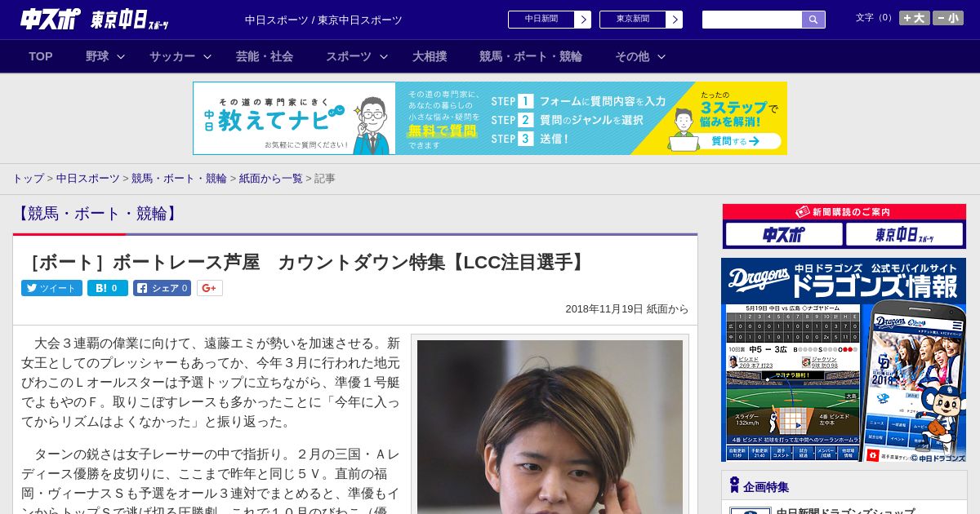Screen dimensions: 980x514
Task: Share article with Twitter ツイート button
Action: click(x=51, y=288)
